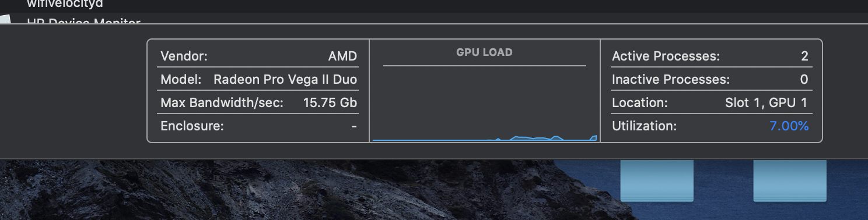Click the 15.75 Gb bandwidth value
Screen dimensions: 868x220
point(330,103)
